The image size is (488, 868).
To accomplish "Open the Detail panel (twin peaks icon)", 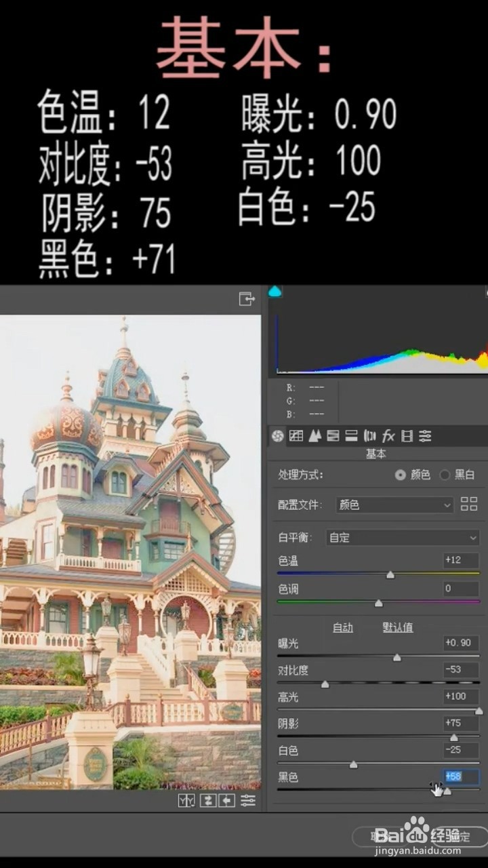I will [314, 436].
